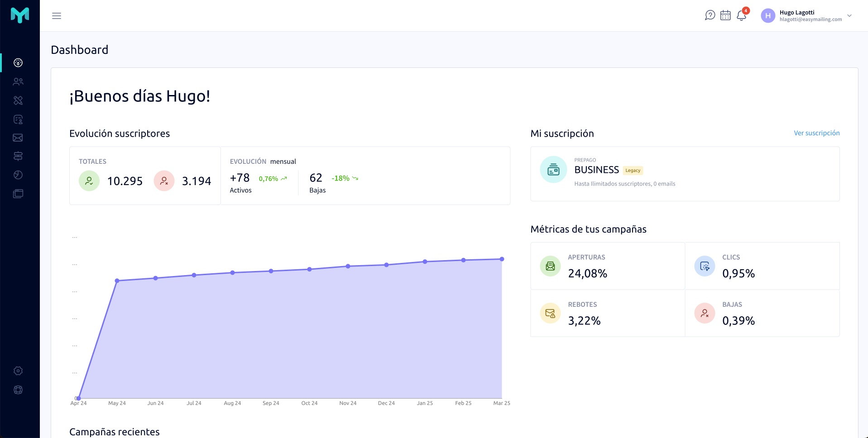This screenshot has height=438, width=868.
Task: Select the checklist form icon in sidebar
Action: tap(18, 119)
